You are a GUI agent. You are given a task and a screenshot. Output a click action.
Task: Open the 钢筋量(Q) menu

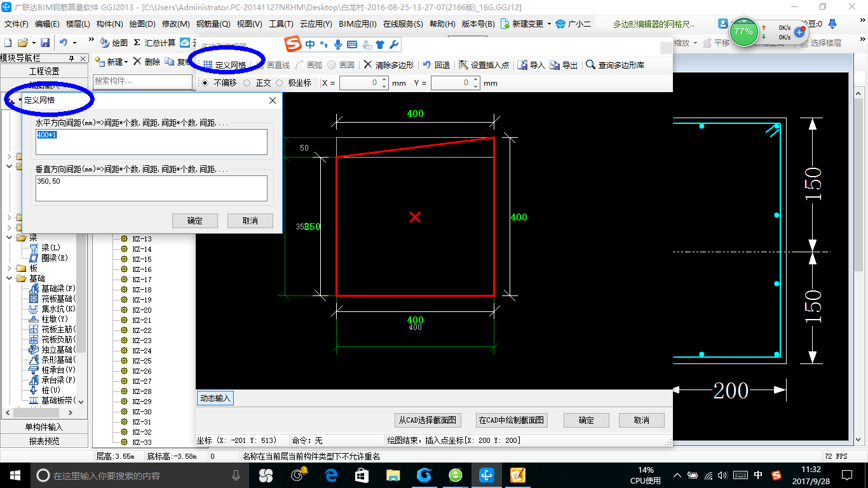point(213,24)
